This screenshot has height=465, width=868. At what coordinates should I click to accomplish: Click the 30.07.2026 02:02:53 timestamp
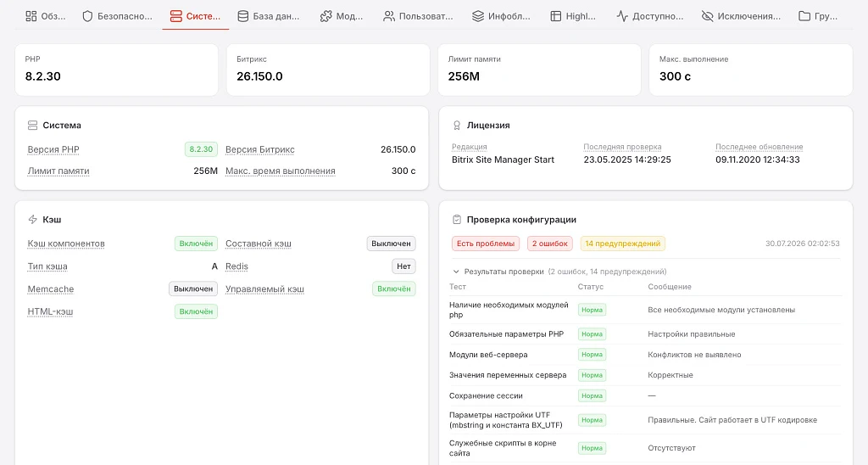pos(802,244)
